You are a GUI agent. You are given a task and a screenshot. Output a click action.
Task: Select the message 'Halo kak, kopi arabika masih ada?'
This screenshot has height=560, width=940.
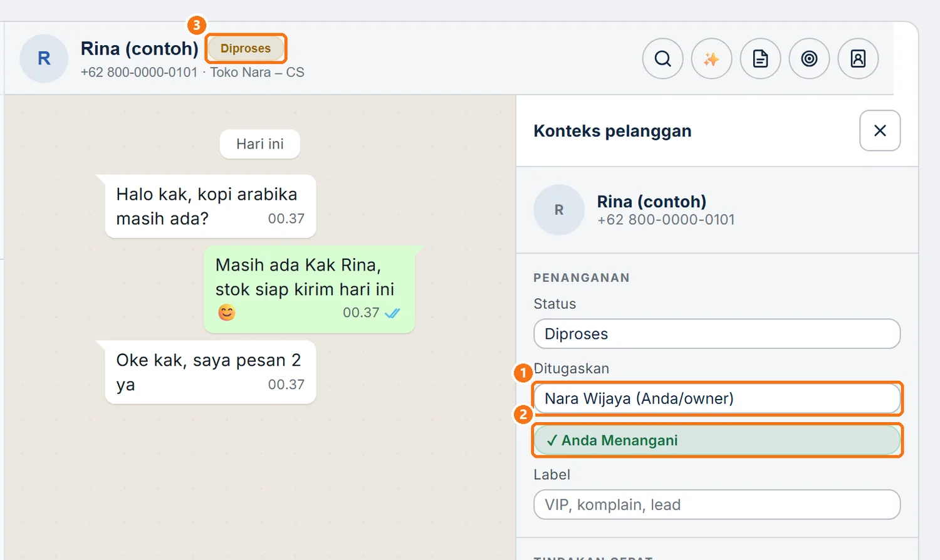click(211, 206)
